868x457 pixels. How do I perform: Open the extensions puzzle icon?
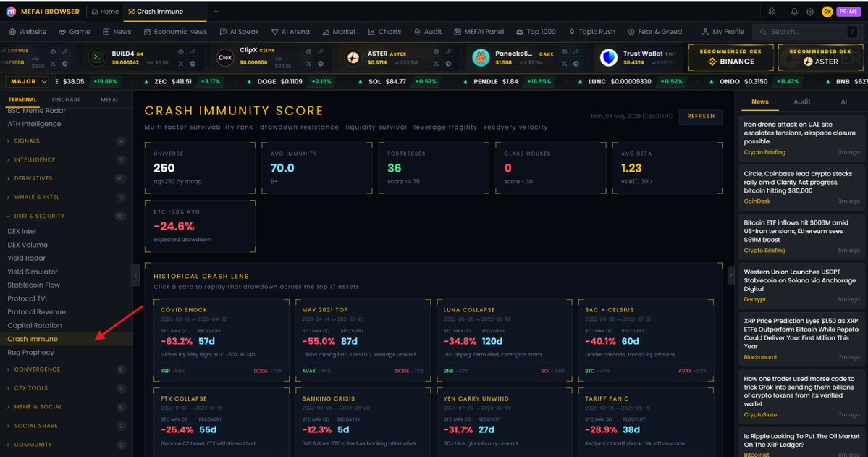pos(771,12)
